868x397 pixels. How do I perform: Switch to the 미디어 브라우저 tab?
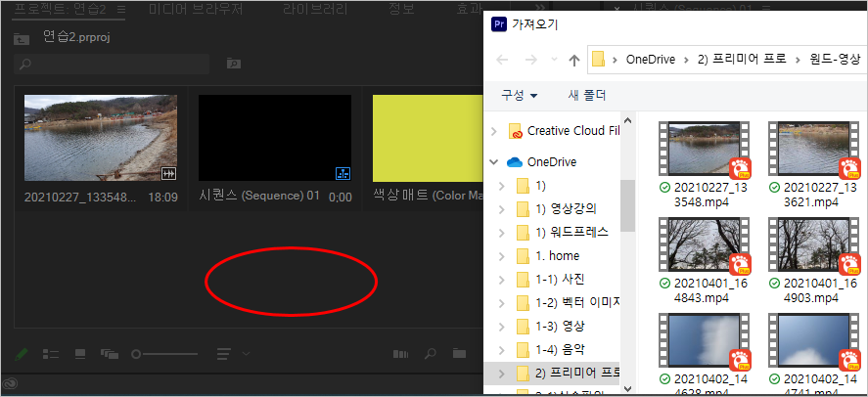point(196,10)
